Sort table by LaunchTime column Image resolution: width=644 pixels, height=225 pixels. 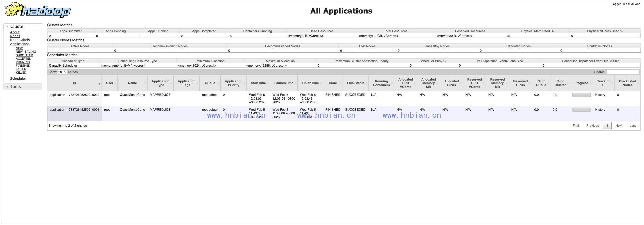click(x=284, y=83)
